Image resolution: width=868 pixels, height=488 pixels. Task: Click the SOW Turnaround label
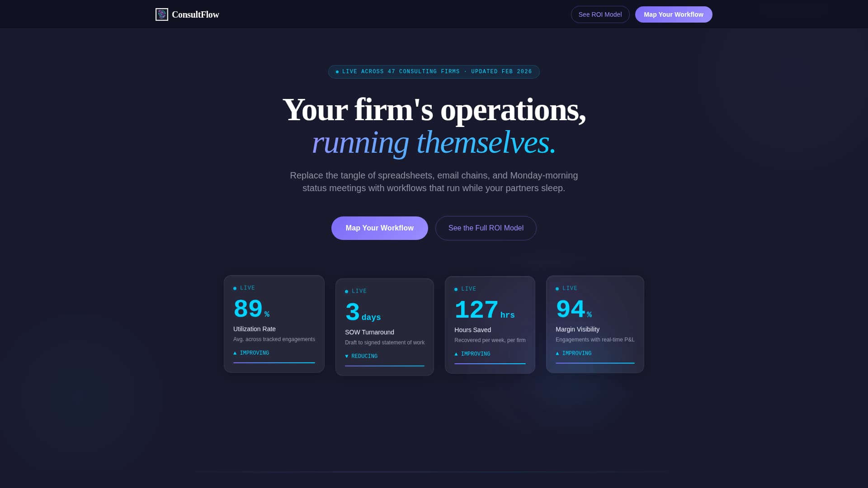369,332
